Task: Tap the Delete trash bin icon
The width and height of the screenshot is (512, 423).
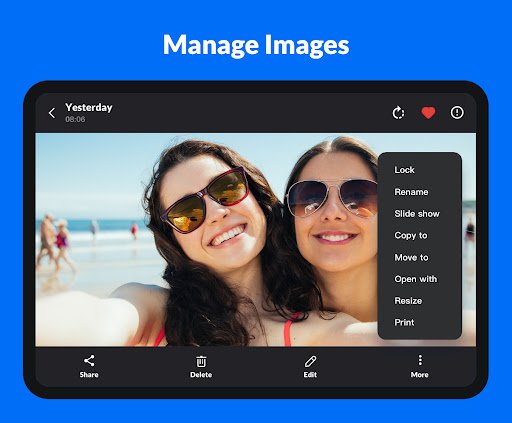Action: point(201,361)
